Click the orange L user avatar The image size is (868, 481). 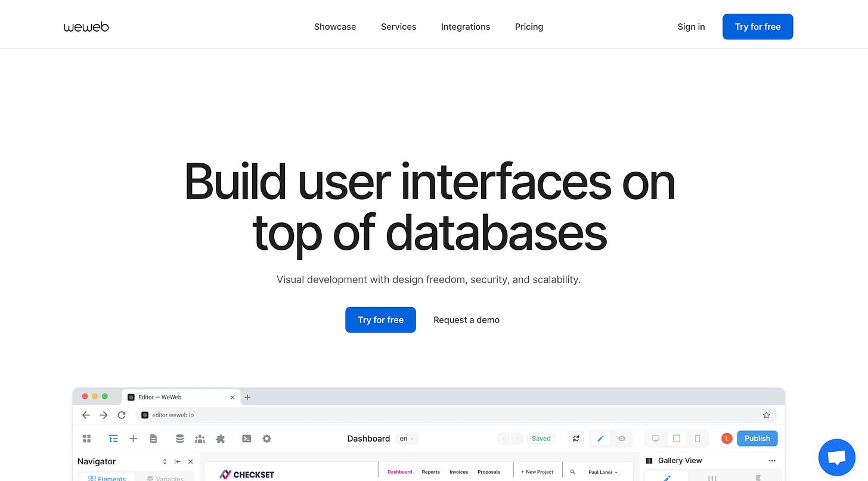click(726, 438)
